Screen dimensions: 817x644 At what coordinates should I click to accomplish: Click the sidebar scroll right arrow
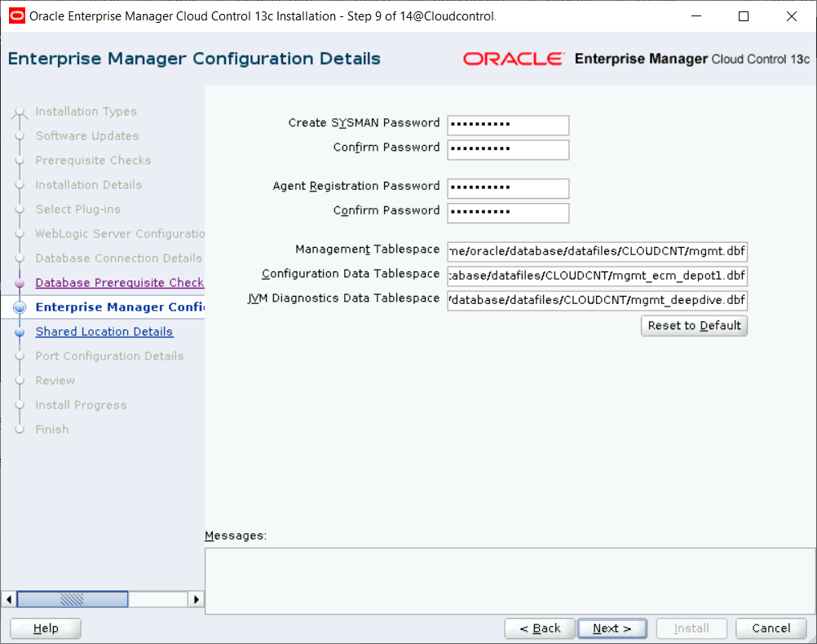[196, 599]
